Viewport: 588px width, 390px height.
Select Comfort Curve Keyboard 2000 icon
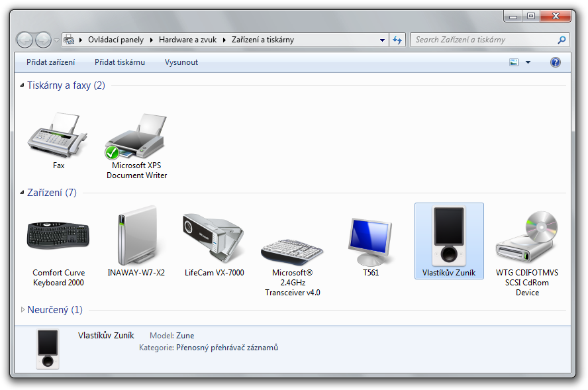pyautogui.click(x=58, y=236)
